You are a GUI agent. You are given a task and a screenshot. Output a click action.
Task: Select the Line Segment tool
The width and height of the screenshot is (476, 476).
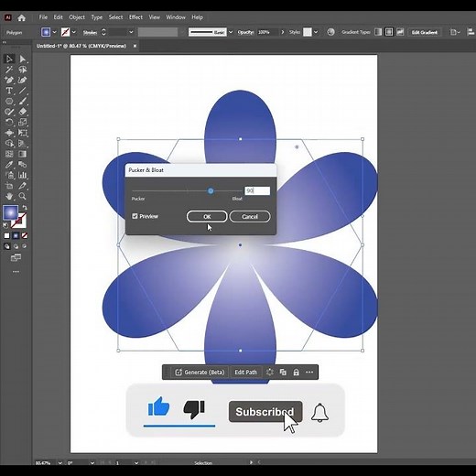(x=22, y=91)
